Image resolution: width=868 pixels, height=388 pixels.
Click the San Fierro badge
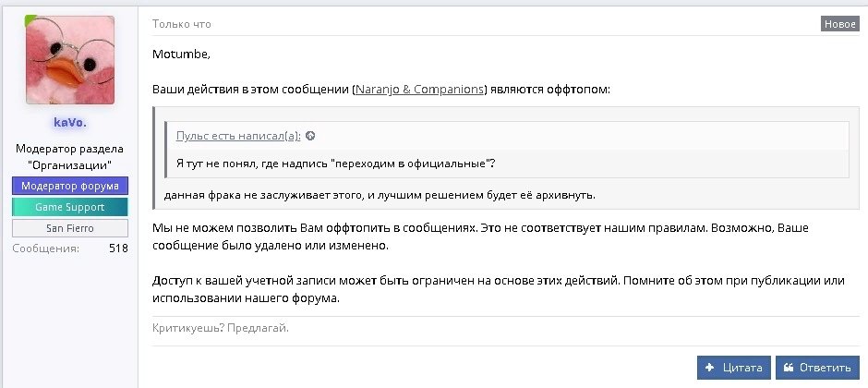point(70,228)
